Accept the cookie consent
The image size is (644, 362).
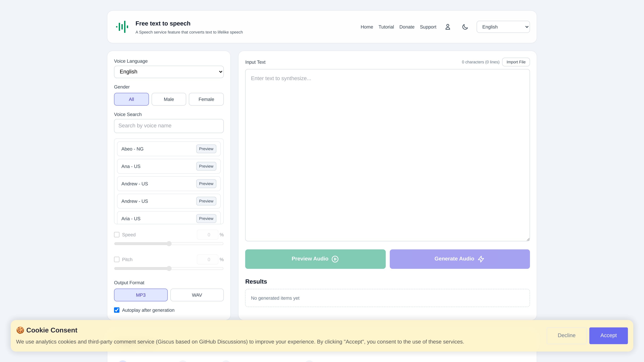[608, 336]
